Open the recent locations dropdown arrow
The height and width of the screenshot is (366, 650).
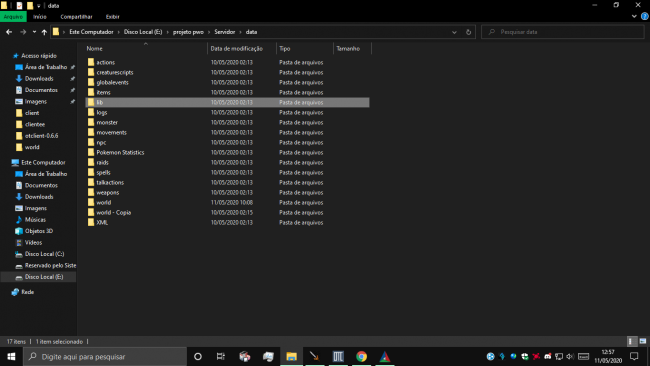[x=34, y=32]
